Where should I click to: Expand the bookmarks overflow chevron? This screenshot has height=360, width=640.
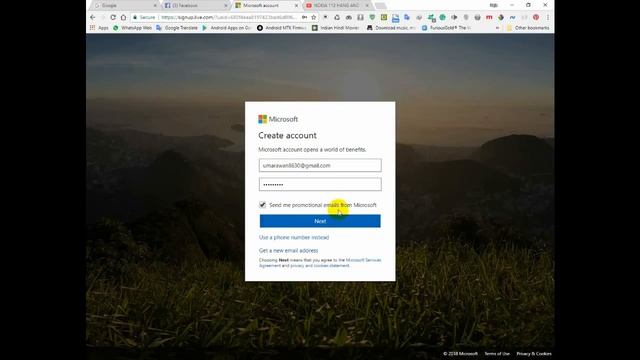coord(497,28)
